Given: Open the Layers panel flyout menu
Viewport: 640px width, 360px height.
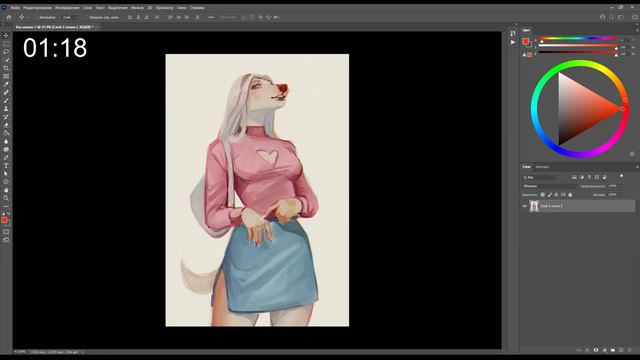Looking at the screenshot, I should tap(637, 167).
